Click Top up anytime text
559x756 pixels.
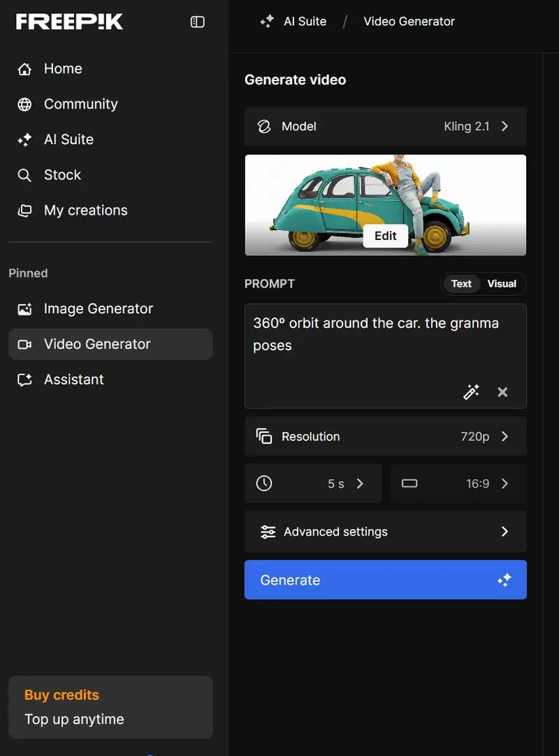pyautogui.click(x=74, y=720)
